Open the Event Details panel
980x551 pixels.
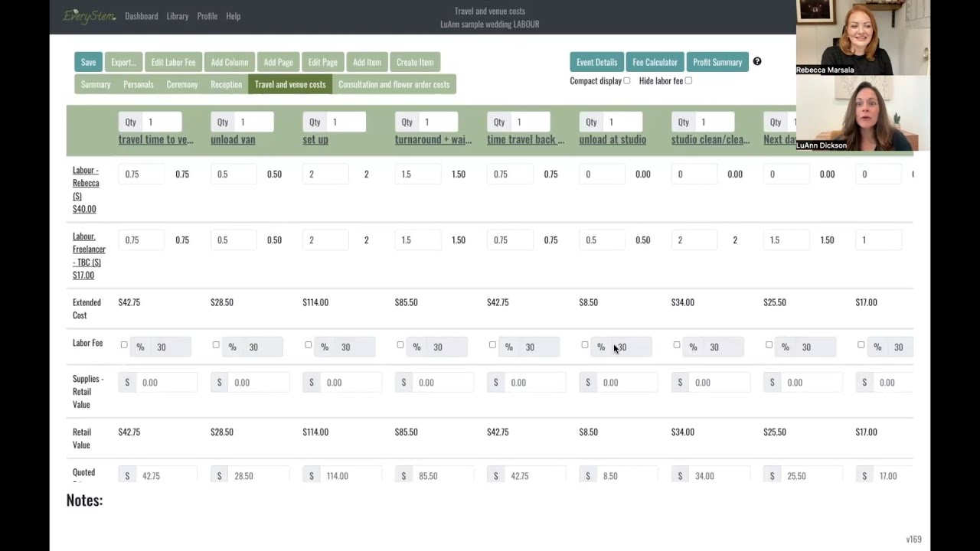pyautogui.click(x=596, y=62)
